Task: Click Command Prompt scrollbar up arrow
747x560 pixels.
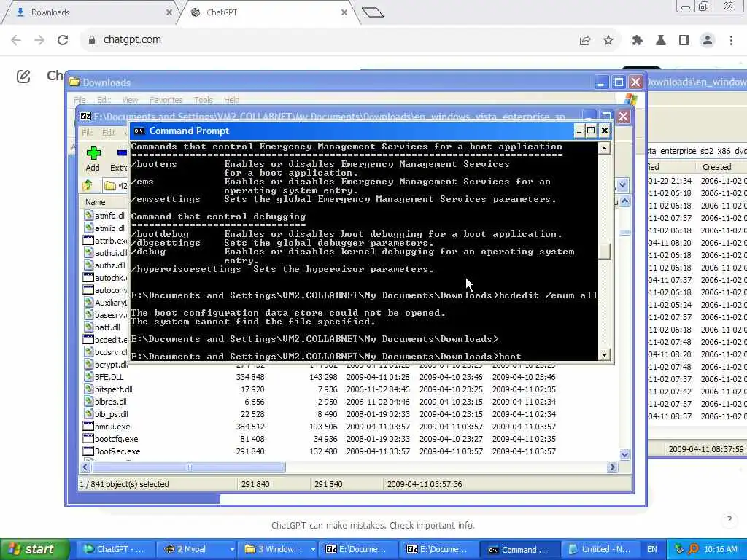Action: click(604, 148)
